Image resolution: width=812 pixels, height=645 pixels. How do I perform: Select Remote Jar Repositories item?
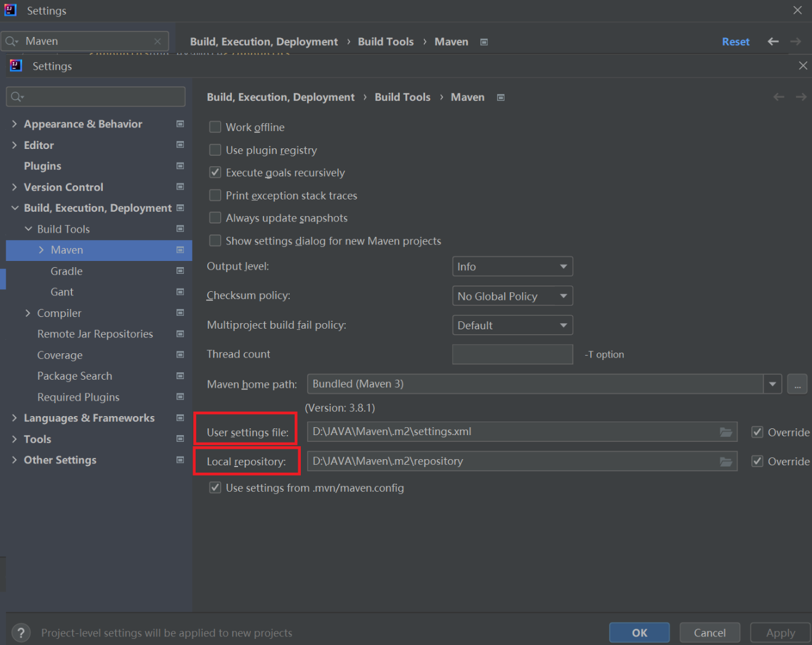pyautogui.click(x=95, y=334)
